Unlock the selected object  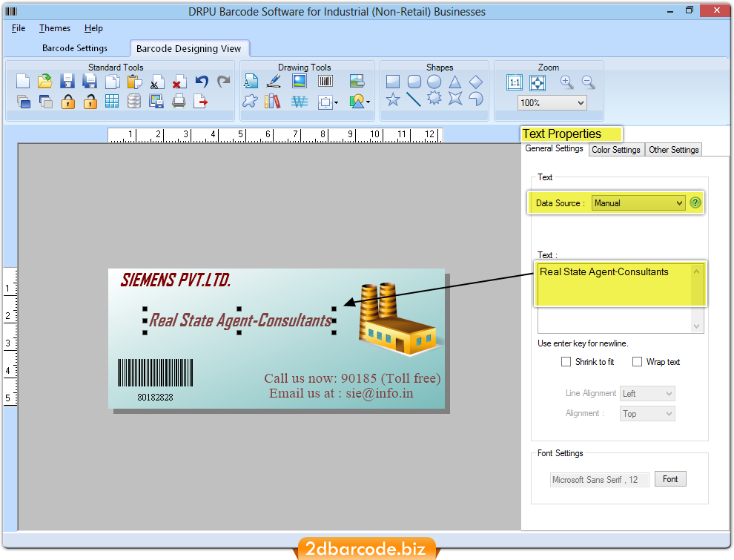90,101
